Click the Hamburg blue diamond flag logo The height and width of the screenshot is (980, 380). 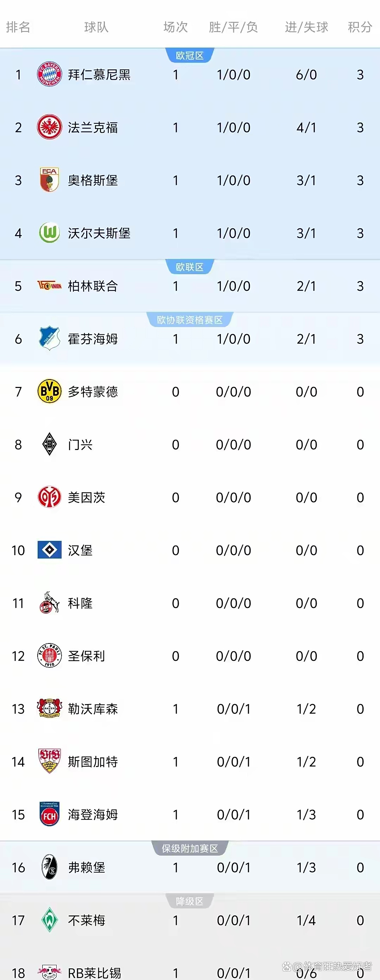point(49,550)
